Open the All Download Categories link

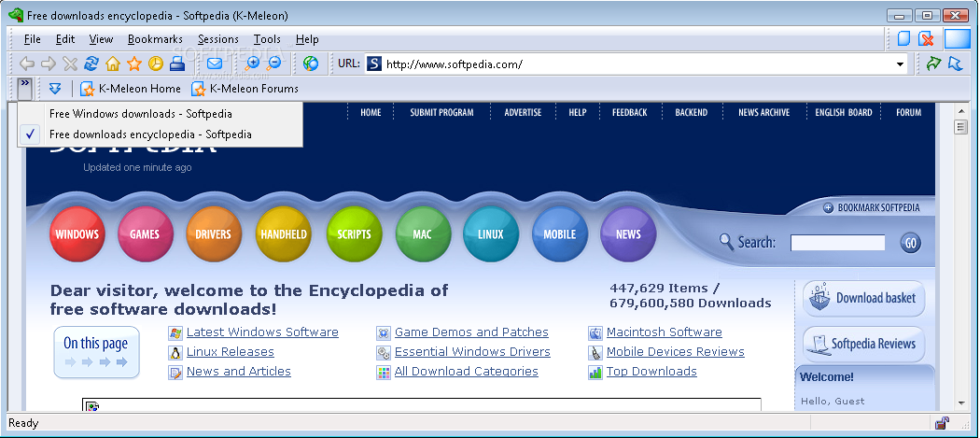tap(467, 371)
